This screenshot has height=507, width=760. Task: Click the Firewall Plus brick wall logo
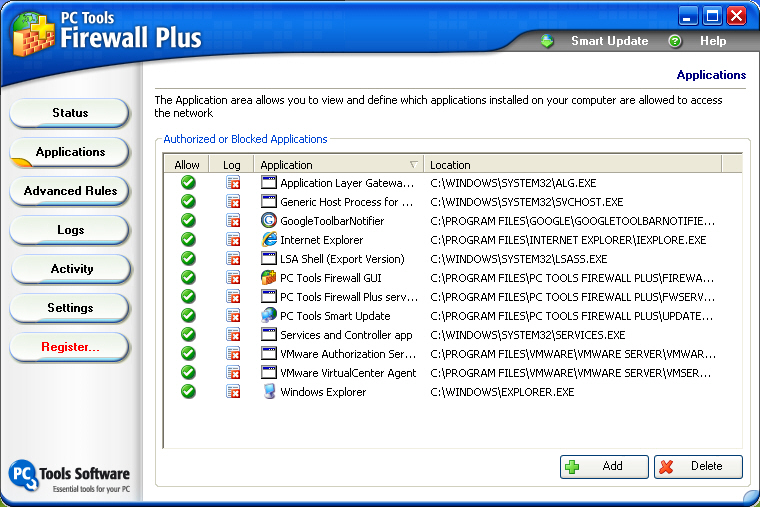32,34
